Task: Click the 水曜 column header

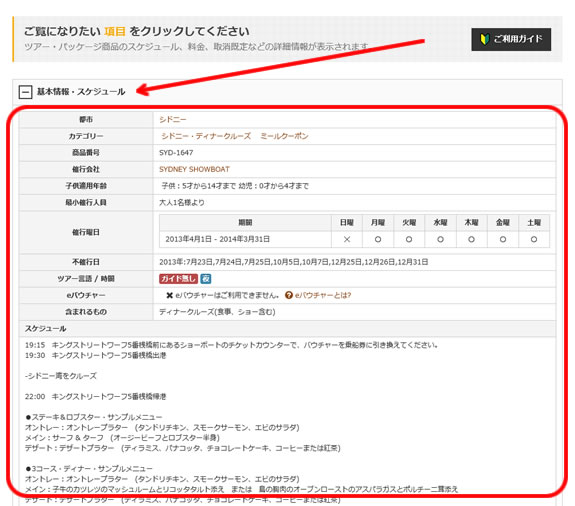Action: 440,223
